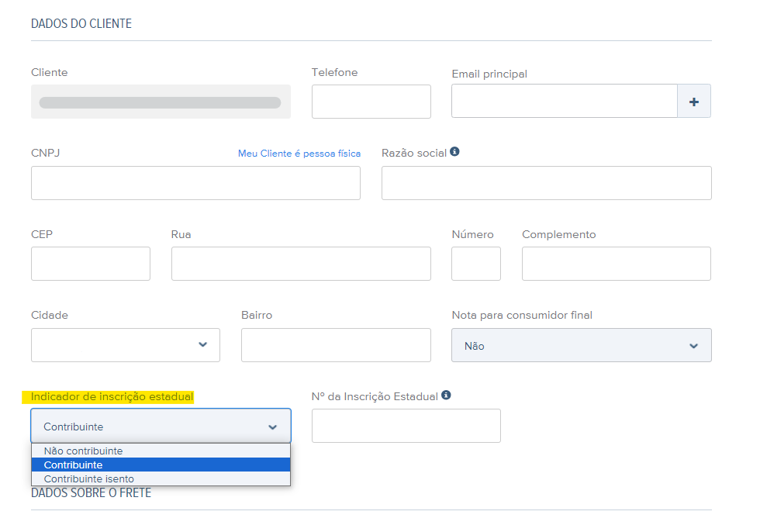Screen dimensions: 760x532
Task: Collapse the Indicador de inscrição estadual combo box
Action: pyautogui.click(x=161, y=426)
